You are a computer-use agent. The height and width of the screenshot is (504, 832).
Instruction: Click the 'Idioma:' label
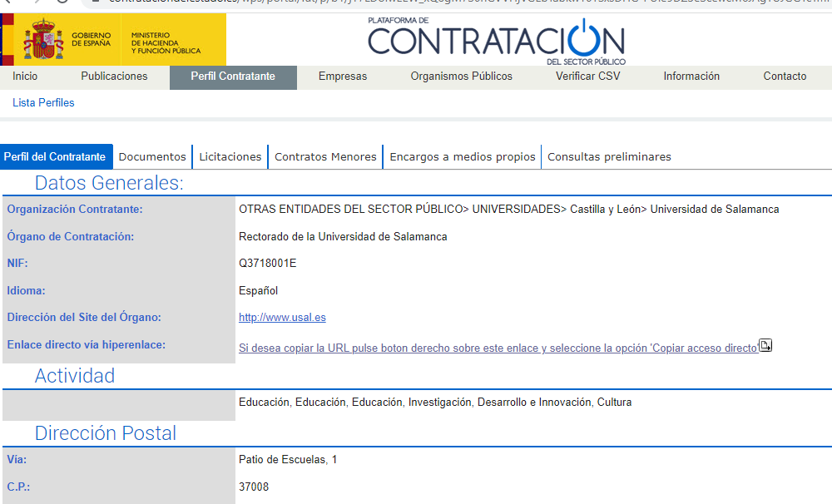(26, 291)
